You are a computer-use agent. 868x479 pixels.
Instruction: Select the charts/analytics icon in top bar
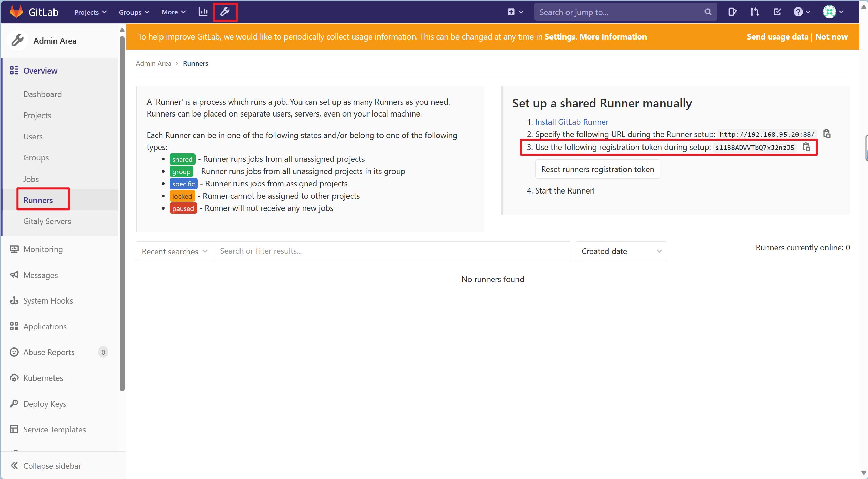pyautogui.click(x=203, y=12)
